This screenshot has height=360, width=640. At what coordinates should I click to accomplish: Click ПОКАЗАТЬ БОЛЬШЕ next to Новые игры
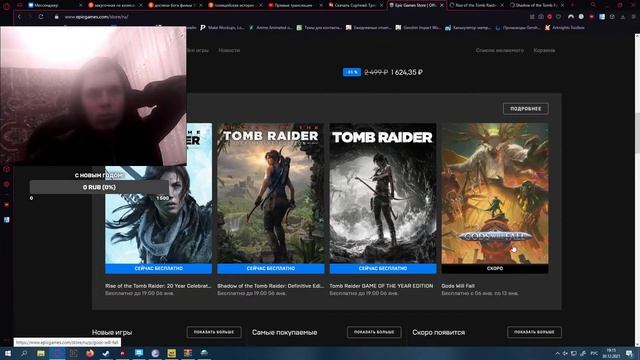(214, 332)
